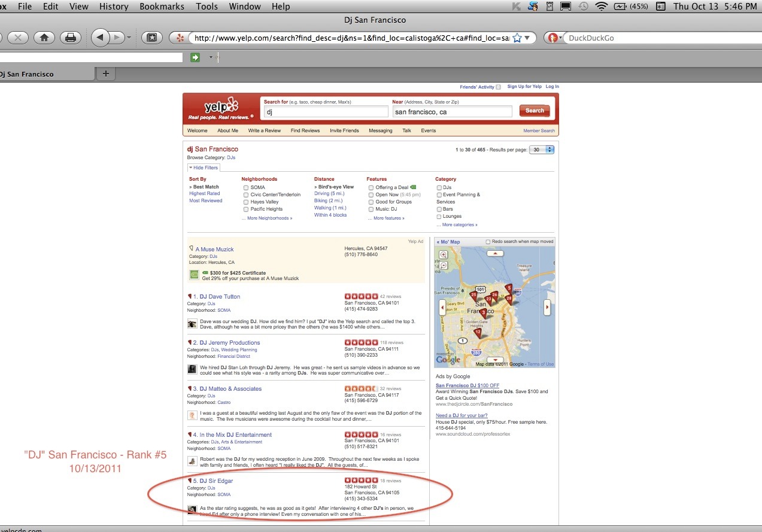Open the DJ Sir Edgar listing
The width and height of the screenshot is (762, 532).
pos(216,481)
